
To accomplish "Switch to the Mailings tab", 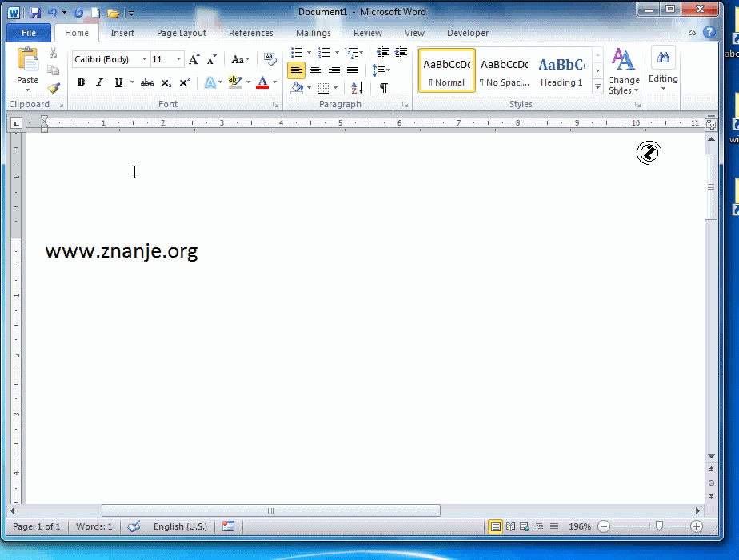I will coord(313,33).
